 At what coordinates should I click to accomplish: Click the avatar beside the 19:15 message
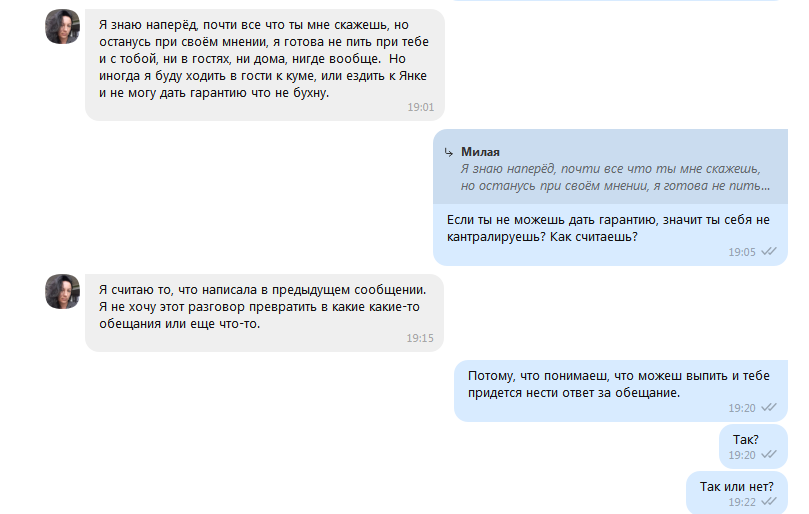[x=62, y=292]
